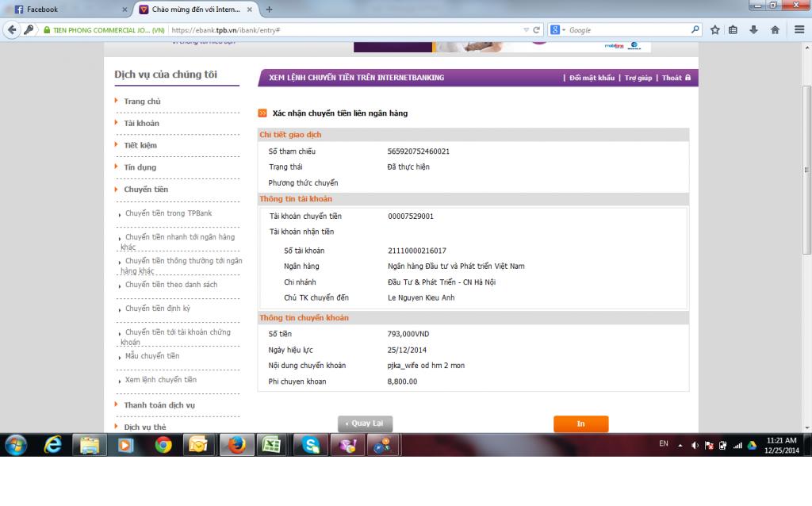The image size is (812, 506).
Task: Open Skype from the taskbar
Action: pos(311,446)
